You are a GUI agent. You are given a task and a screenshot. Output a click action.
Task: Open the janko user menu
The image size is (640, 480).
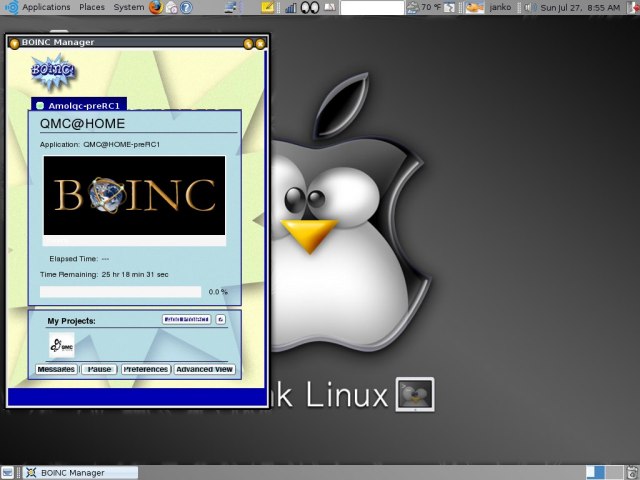[x=500, y=7]
